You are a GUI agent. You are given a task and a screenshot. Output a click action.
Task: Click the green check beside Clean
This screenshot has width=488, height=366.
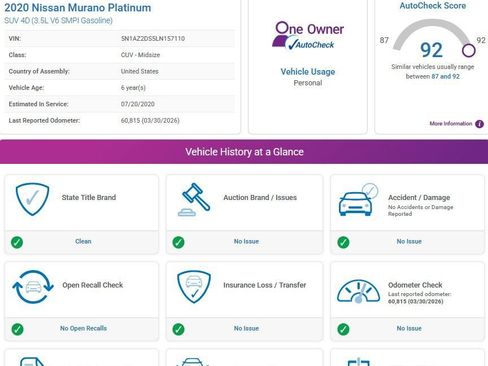(17, 242)
